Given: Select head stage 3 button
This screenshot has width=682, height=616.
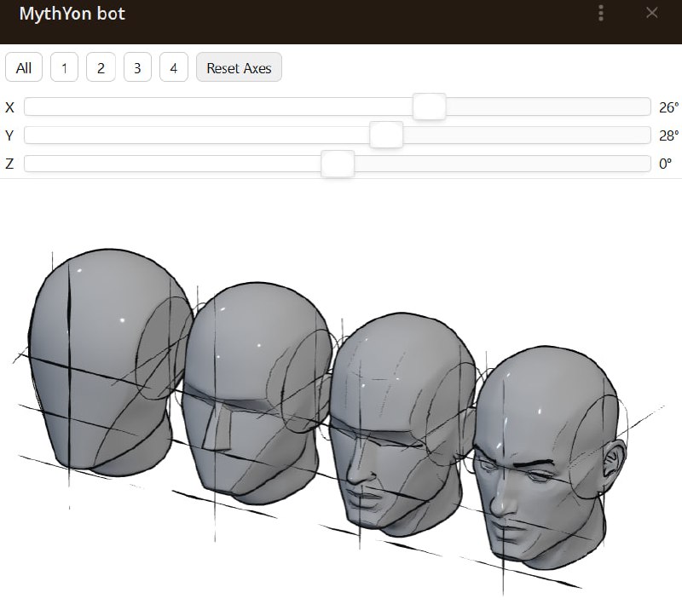Looking at the screenshot, I should pos(137,68).
